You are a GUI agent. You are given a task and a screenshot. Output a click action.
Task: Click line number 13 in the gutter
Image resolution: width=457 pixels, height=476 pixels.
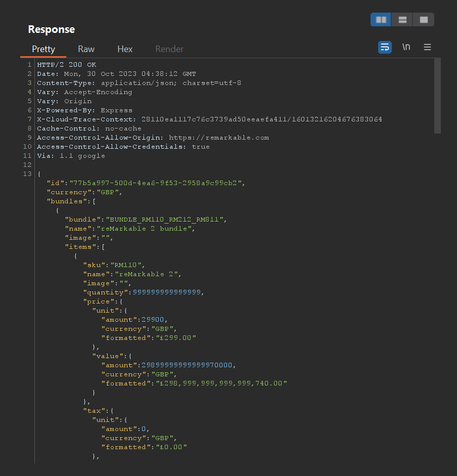point(27,174)
